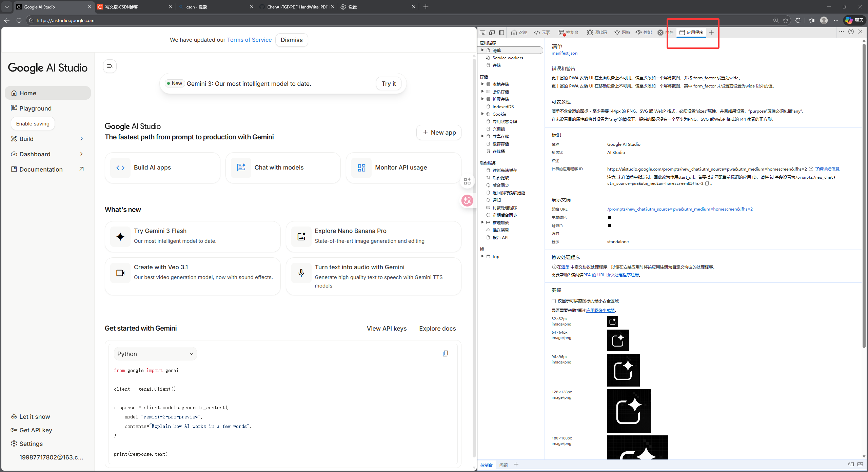Dismiss the Terms of Service notice
The image size is (868, 472).
292,40
